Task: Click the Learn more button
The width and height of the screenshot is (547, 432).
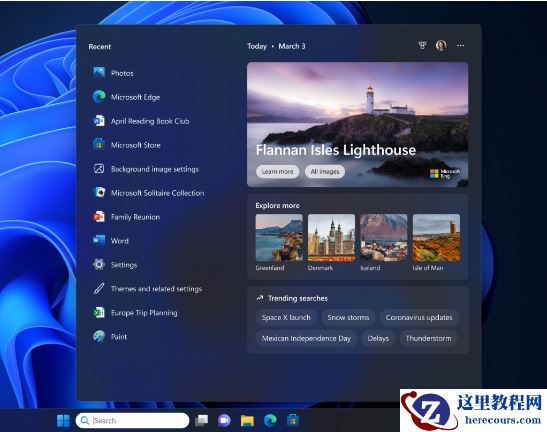Action: coord(277,172)
